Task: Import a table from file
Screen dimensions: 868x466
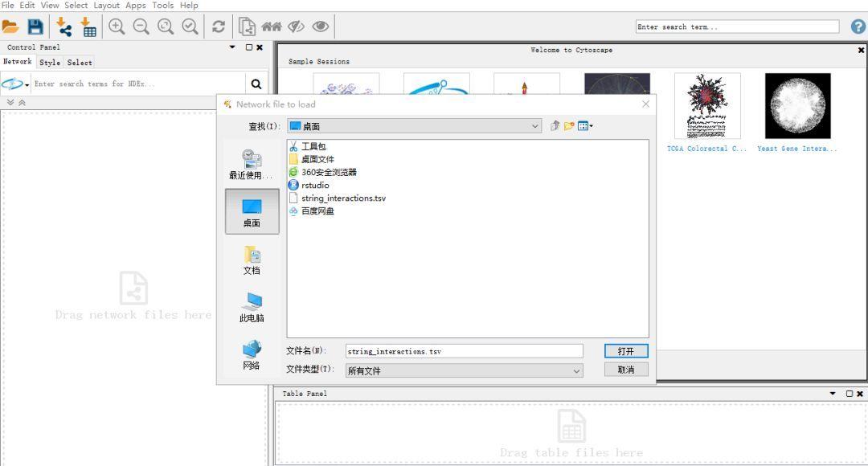Action: pos(88,27)
